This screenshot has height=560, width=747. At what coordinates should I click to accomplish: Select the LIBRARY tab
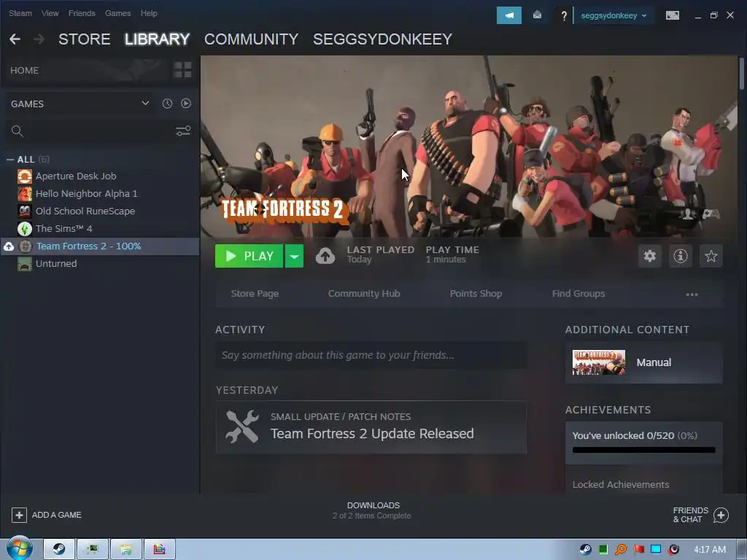coord(158,39)
